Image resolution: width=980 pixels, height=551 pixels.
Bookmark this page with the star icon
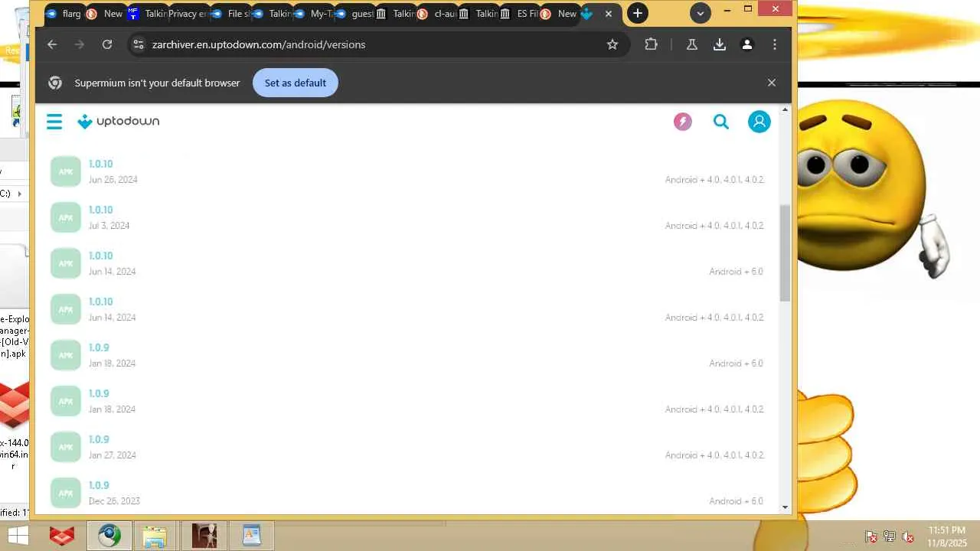click(x=612, y=44)
